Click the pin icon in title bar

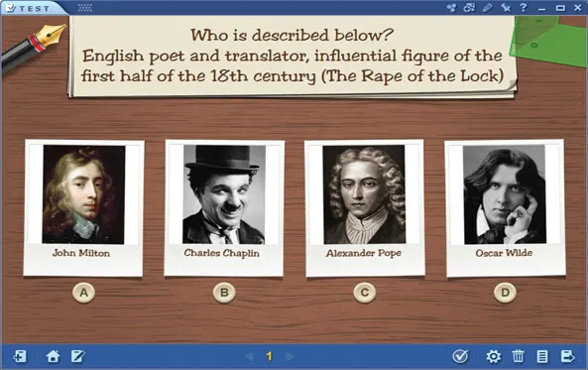point(506,8)
